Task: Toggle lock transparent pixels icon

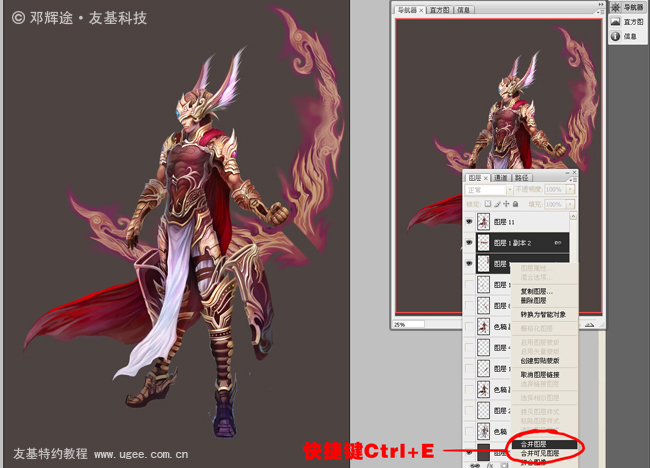Action: (x=488, y=204)
